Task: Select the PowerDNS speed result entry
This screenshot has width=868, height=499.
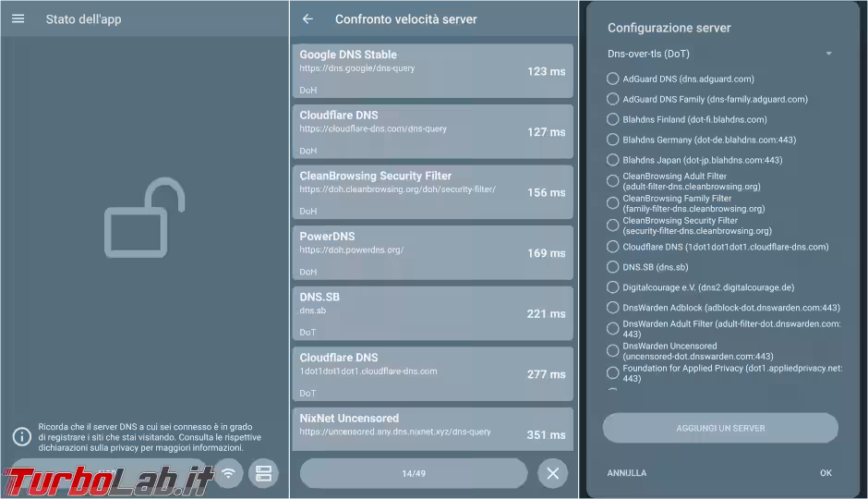Action: pyautogui.click(x=432, y=253)
